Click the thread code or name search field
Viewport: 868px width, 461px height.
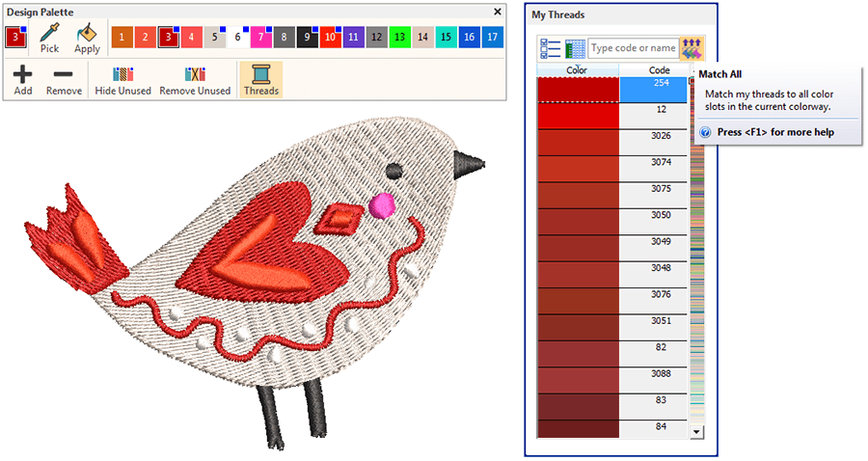point(633,47)
